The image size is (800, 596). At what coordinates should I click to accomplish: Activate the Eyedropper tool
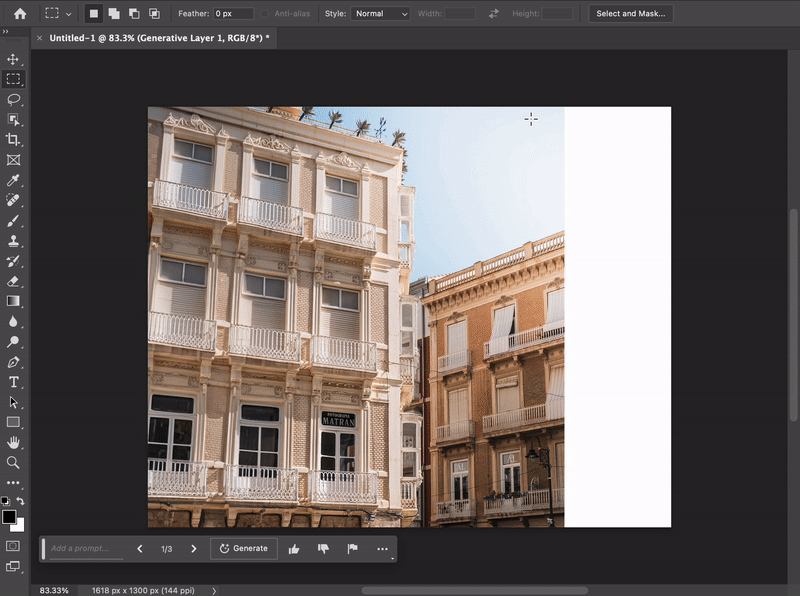[13, 180]
